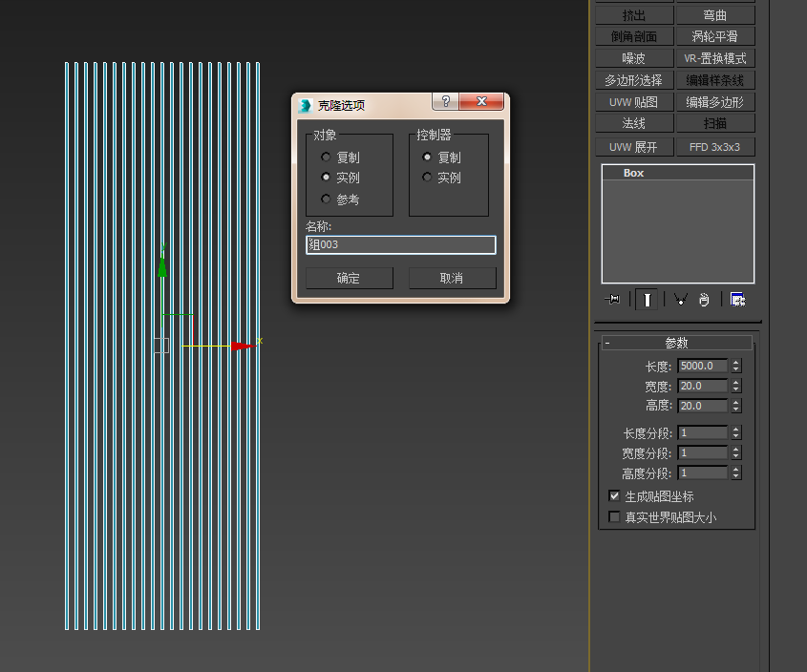
Task: Click the red X axis gizmo arrow
Action: [x=243, y=346]
